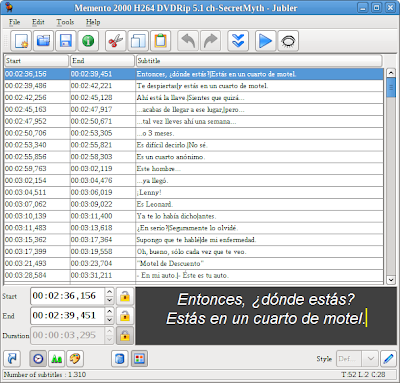Toggle the Start time lock
Image resolution: width=400 pixels, height=383 pixels.
125,296
